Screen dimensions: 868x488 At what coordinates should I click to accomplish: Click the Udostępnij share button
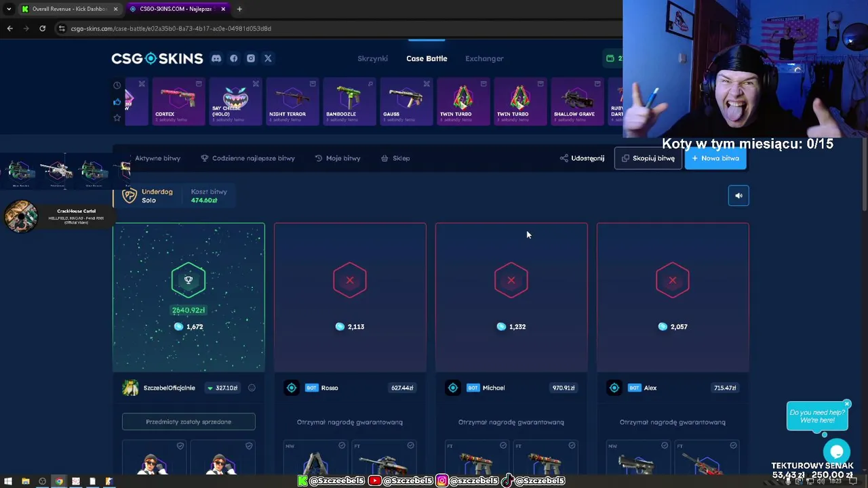pyautogui.click(x=582, y=158)
